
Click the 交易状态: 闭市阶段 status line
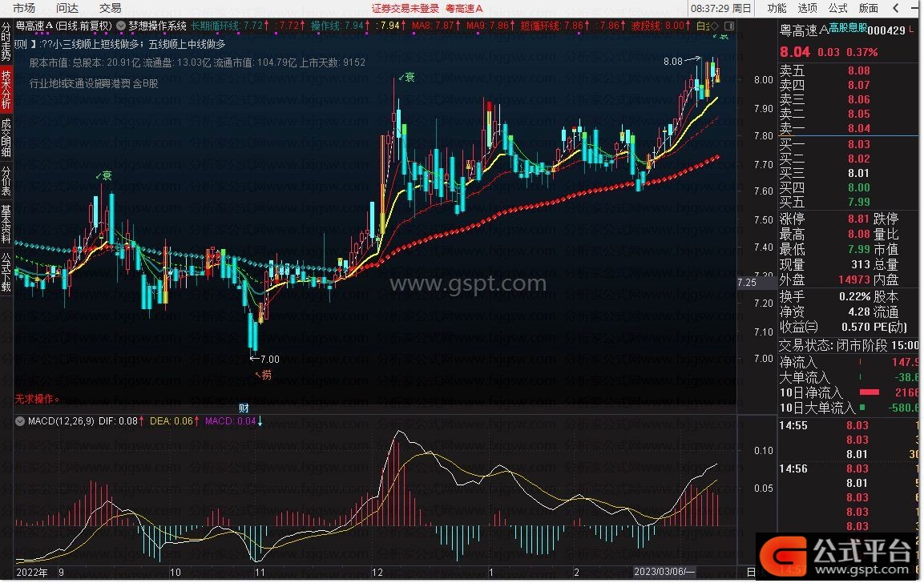click(849, 345)
